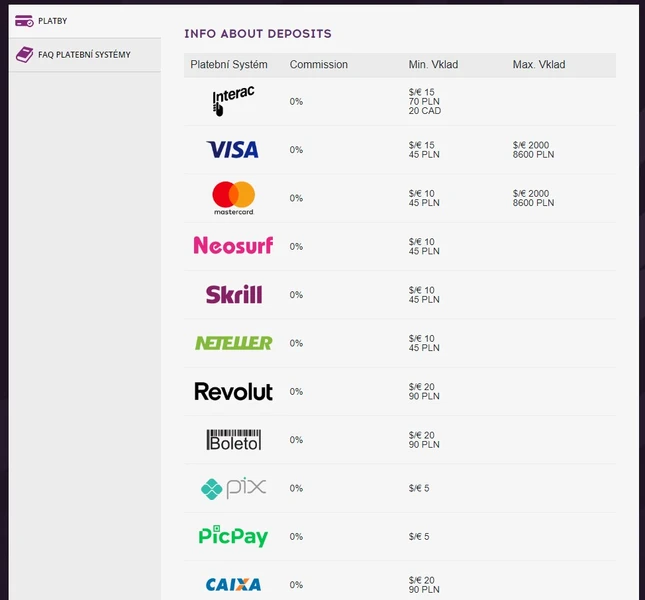Open FAQ Platební Systémy tab
This screenshot has height=600, width=645.
pos(84,55)
